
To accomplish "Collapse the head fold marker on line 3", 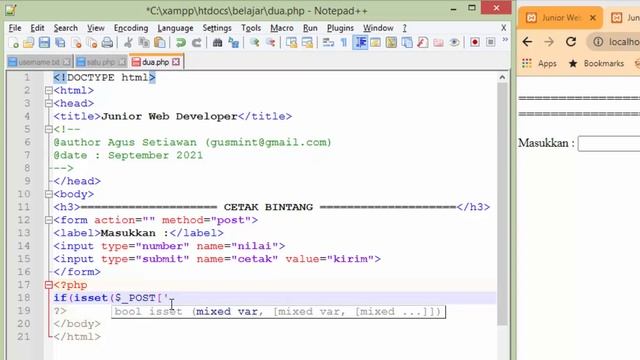I will click(49, 104).
